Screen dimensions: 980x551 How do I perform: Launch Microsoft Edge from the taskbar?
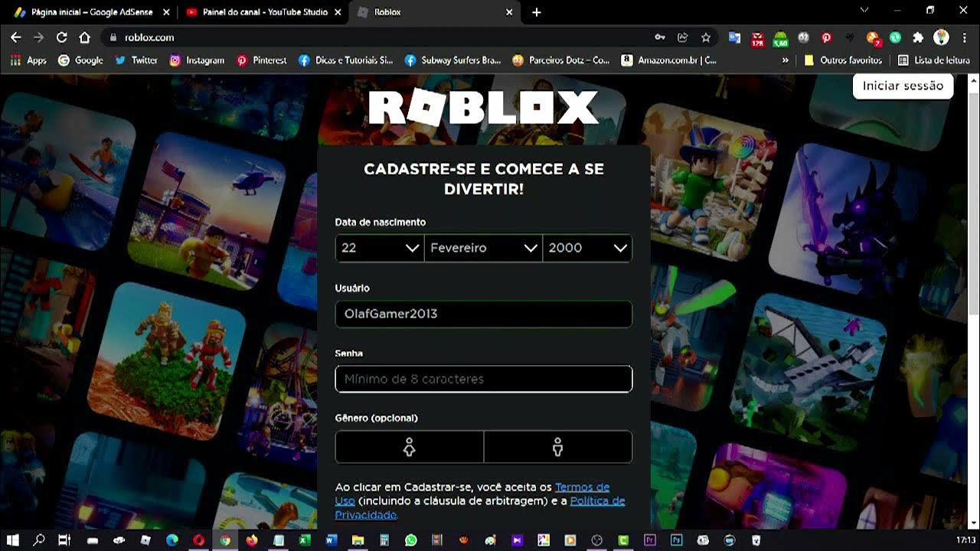pos(172,540)
